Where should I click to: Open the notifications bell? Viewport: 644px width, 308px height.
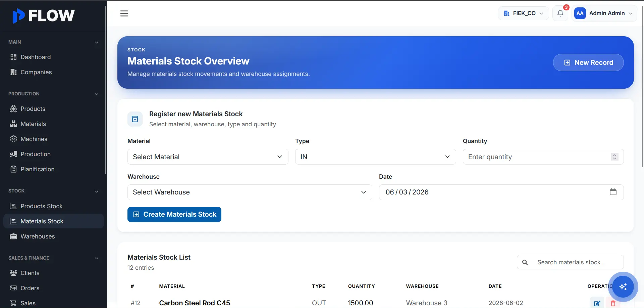click(x=560, y=13)
